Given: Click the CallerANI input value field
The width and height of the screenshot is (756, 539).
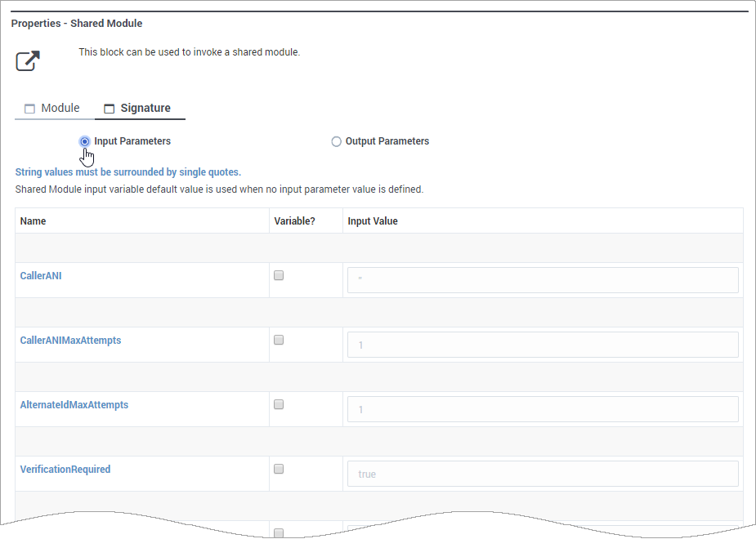Looking at the screenshot, I should (543, 280).
